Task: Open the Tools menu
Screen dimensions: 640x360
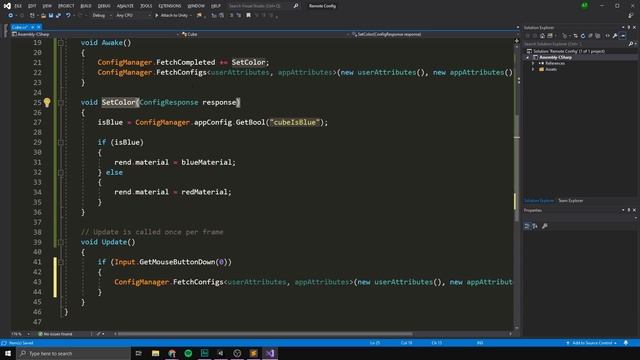Action: (146, 6)
